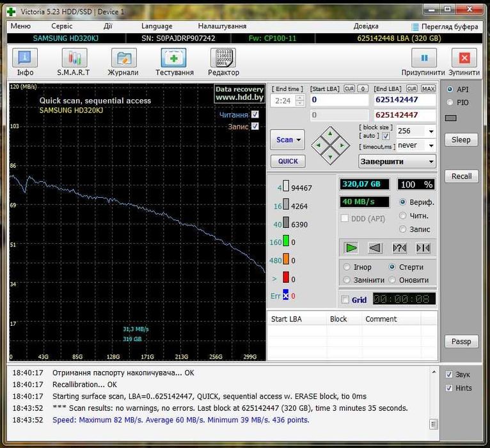Select the Ігнор radio option

(347, 267)
